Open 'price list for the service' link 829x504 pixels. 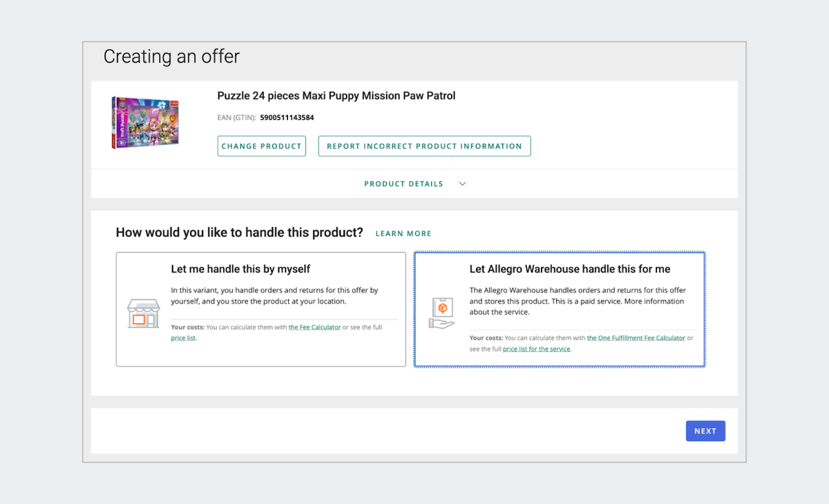(x=537, y=349)
